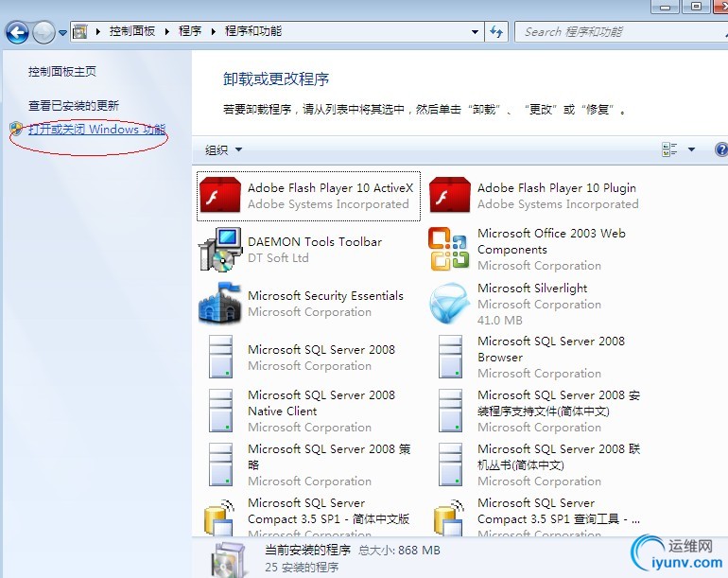This screenshot has width=728, height=578.
Task: Select SQL Server 2008 策略 icon
Action: tap(220, 464)
